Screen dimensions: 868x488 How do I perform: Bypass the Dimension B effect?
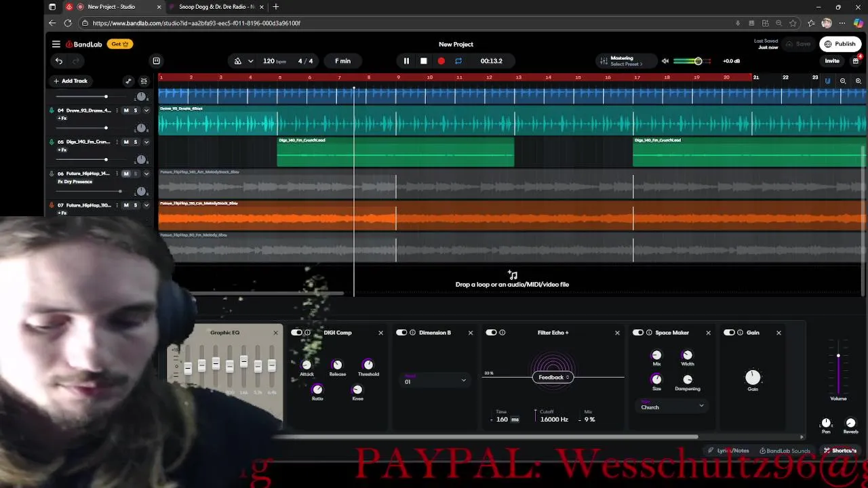(401, 333)
